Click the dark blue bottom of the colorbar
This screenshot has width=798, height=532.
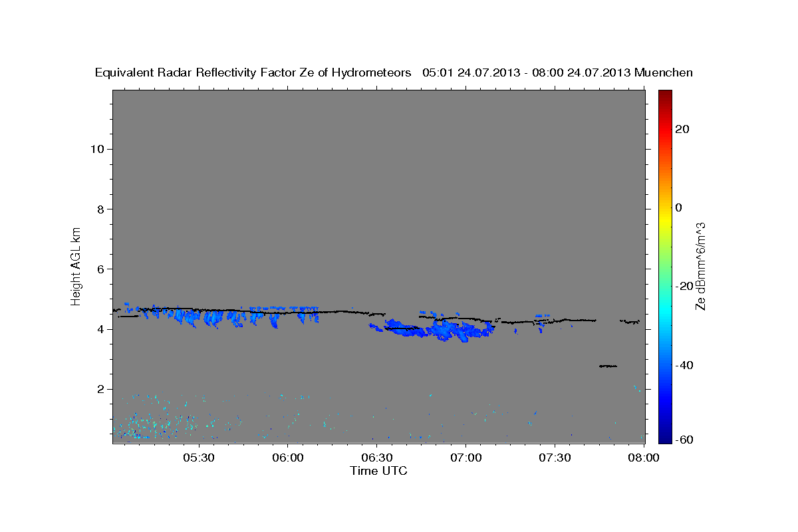[664, 437]
